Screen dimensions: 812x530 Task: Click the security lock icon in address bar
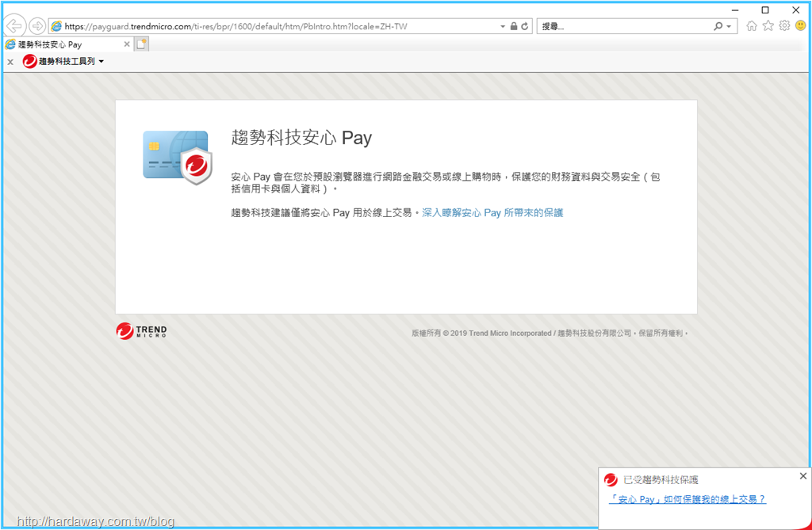click(x=513, y=26)
